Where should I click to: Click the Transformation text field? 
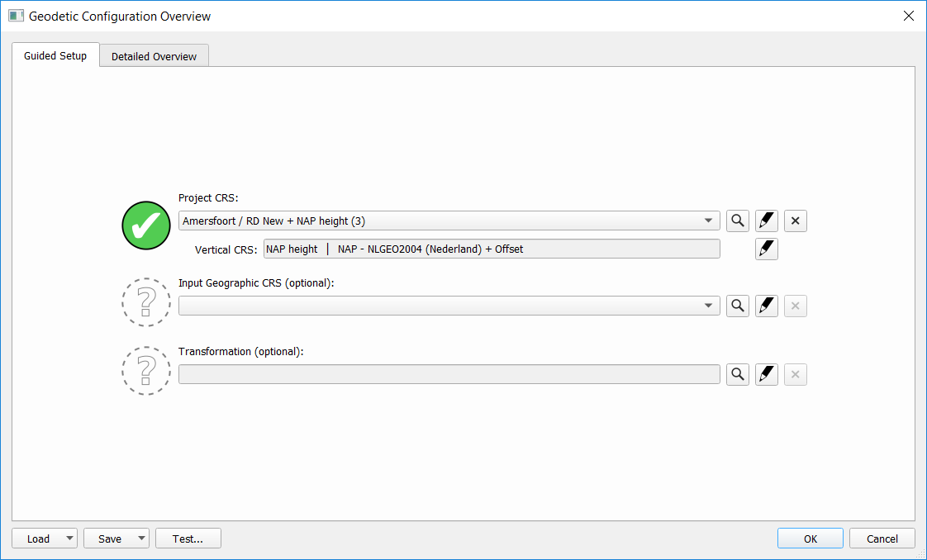449,374
